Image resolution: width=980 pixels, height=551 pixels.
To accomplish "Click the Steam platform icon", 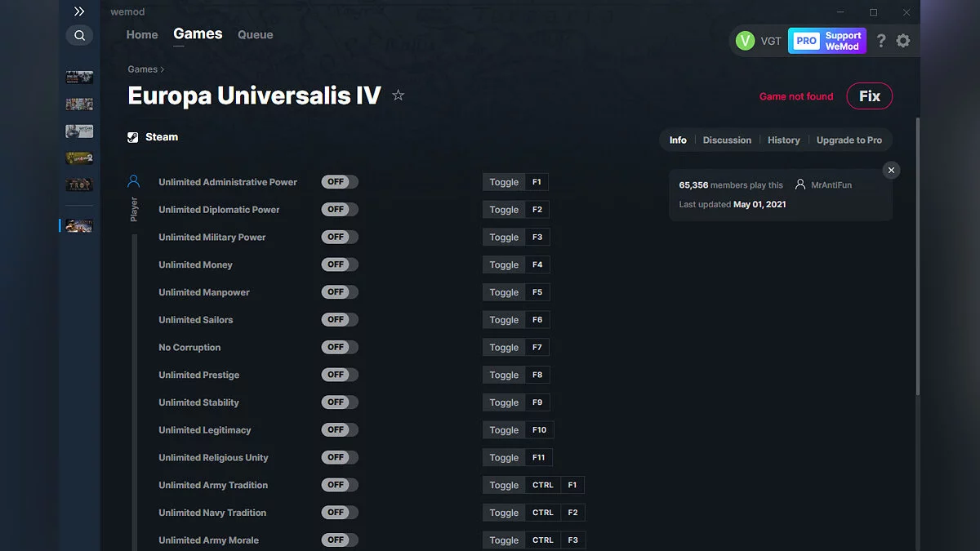I will pyautogui.click(x=132, y=136).
